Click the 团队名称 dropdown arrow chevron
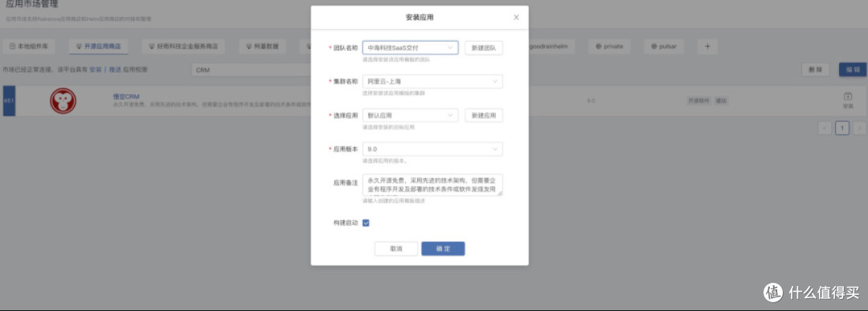The height and width of the screenshot is (311, 868). click(450, 48)
